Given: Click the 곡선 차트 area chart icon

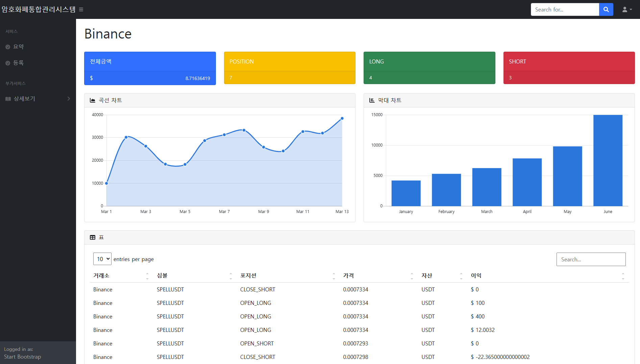Looking at the screenshot, I should [93, 100].
